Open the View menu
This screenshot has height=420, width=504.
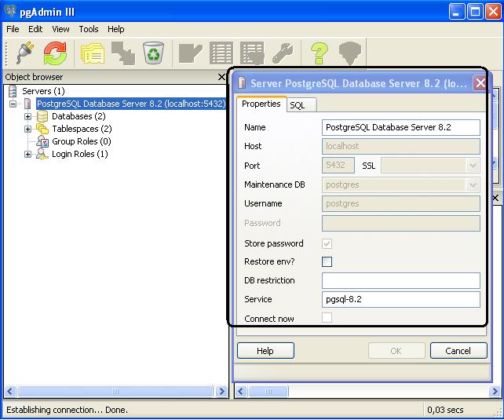(60, 29)
